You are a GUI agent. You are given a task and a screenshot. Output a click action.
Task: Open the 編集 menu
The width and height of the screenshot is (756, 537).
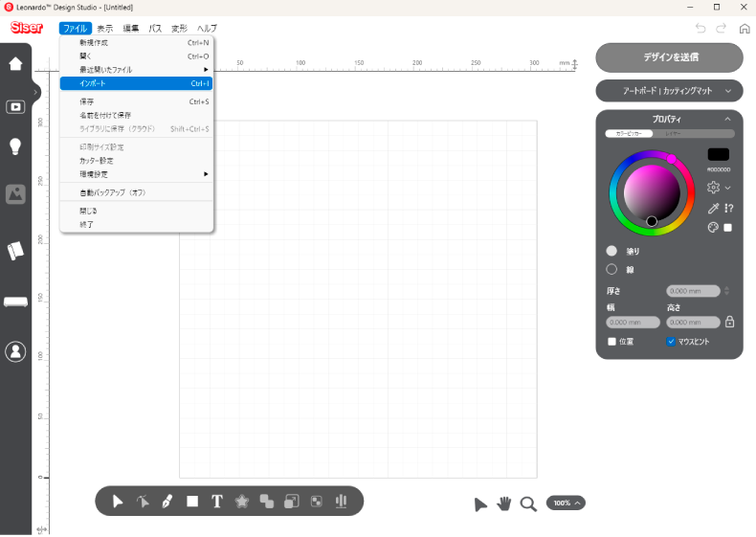pyautogui.click(x=131, y=29)
